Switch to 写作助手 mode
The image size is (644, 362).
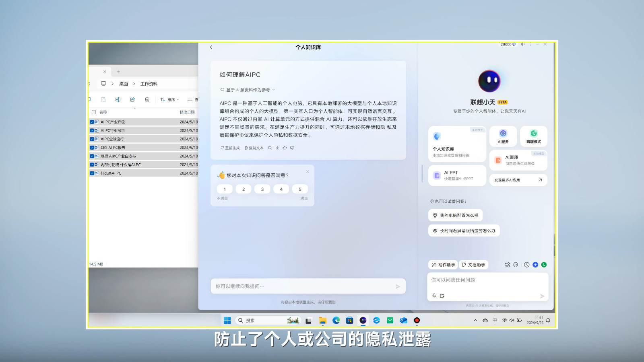(x=443, y=265)
